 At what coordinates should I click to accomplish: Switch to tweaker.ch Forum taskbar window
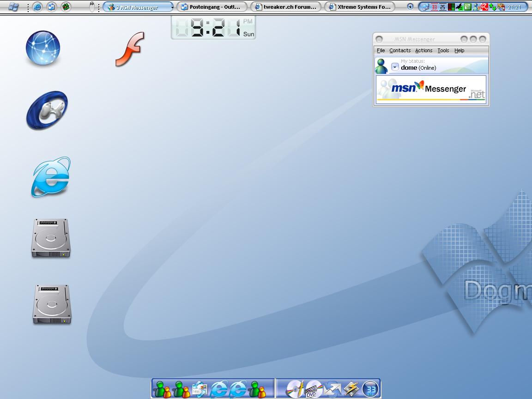pyautogui.click(x=285, y=7)
